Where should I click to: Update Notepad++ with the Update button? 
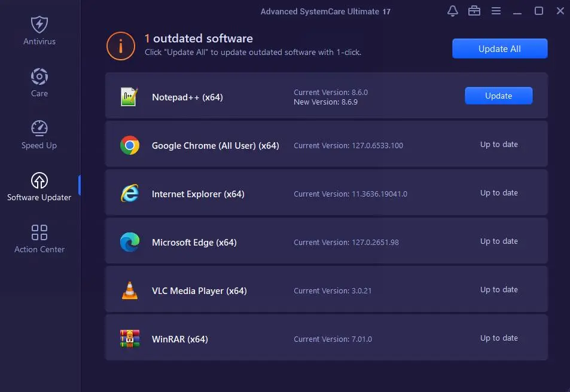(x=498, y=96)
